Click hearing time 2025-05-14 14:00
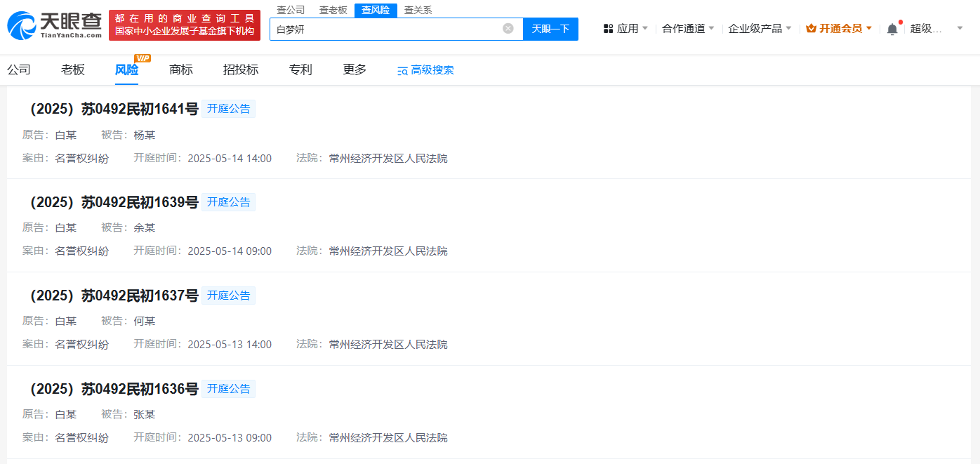Screen dimensions: 980x464 pos(230,159)
